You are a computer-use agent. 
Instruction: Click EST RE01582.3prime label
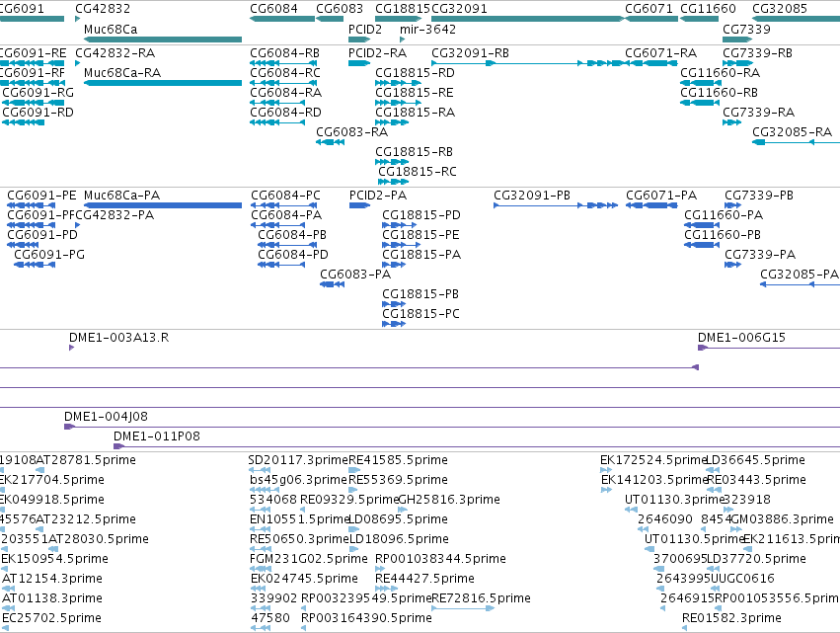pyautogui.click(x=731, y=618)
